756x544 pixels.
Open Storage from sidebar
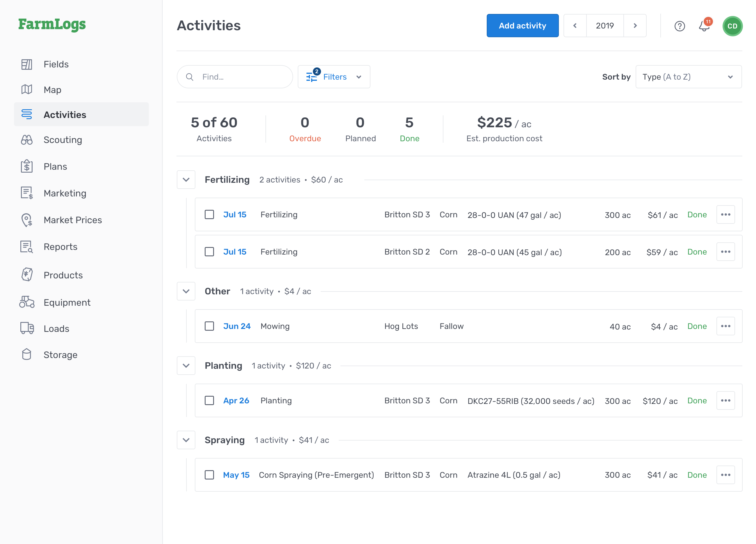pos(81,355)
